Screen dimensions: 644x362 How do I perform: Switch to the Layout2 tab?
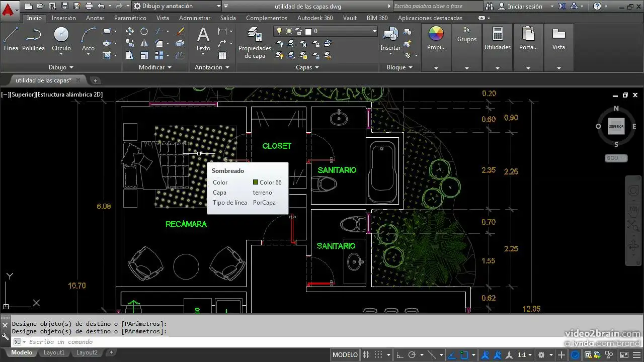87,353
